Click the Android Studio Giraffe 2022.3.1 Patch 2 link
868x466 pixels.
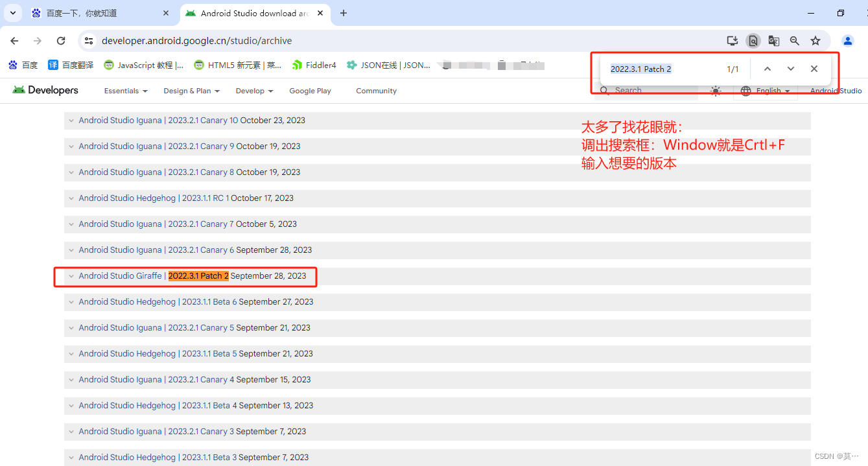tap(154, 276)
